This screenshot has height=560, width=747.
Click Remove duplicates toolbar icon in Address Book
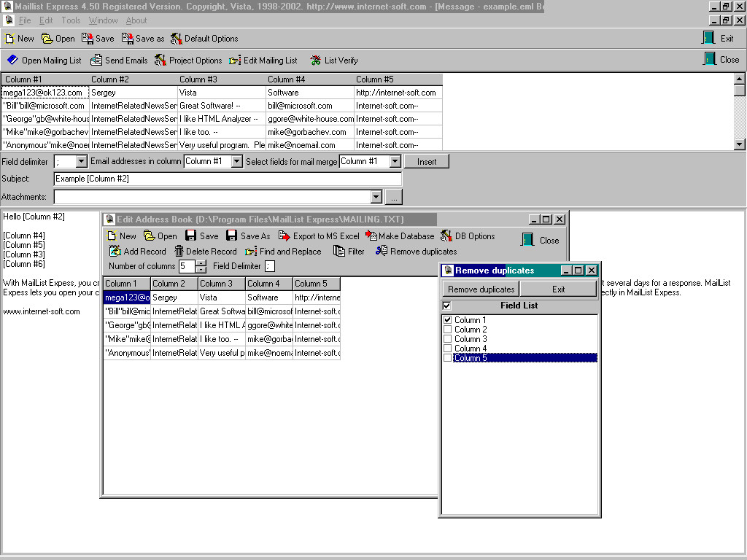click(x=381, y=251)
